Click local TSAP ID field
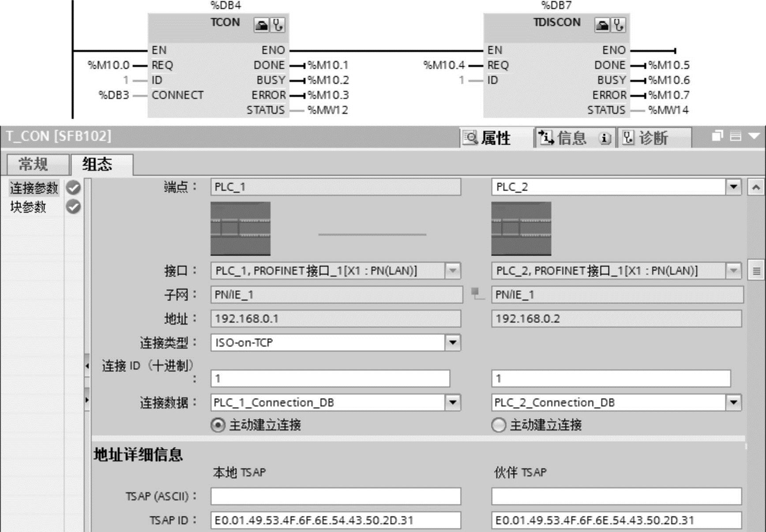The height and width of the screenshot is (532, 766). (336, 521)
